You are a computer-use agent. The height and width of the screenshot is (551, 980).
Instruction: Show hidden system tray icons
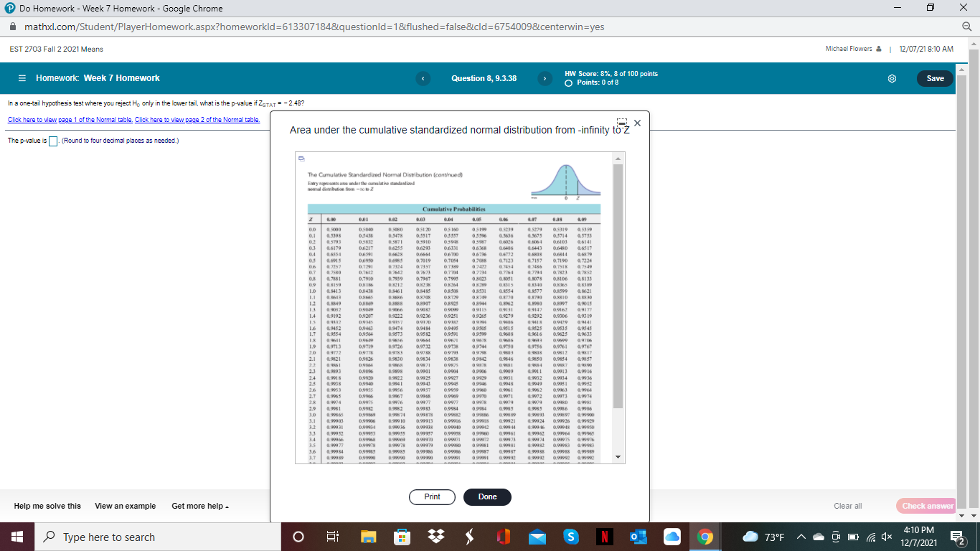(x=801, y=537)
